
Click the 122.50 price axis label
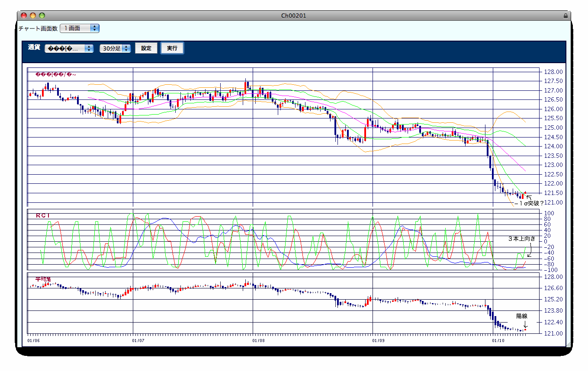[x=553, y=175]
